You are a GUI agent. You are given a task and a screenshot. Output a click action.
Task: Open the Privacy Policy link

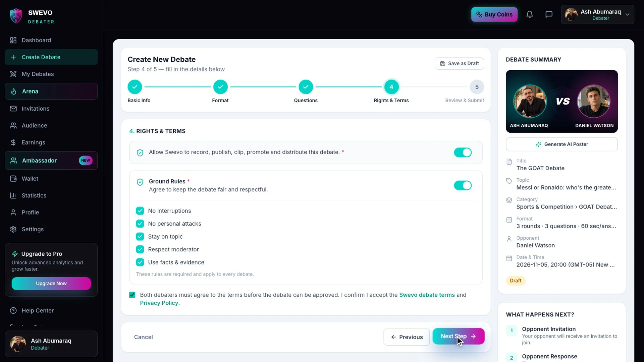click(x=159, y=303)
